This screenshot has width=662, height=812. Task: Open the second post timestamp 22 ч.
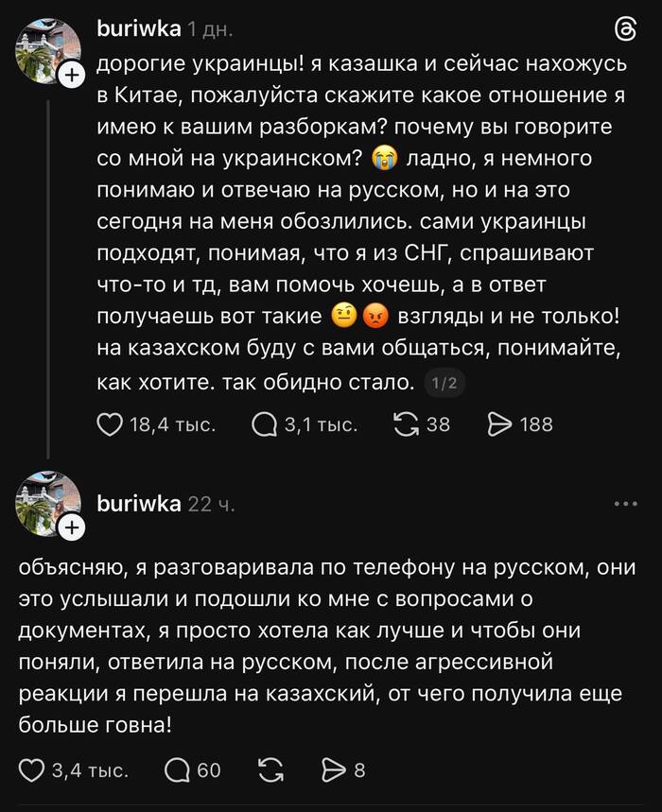pos(212,504)
